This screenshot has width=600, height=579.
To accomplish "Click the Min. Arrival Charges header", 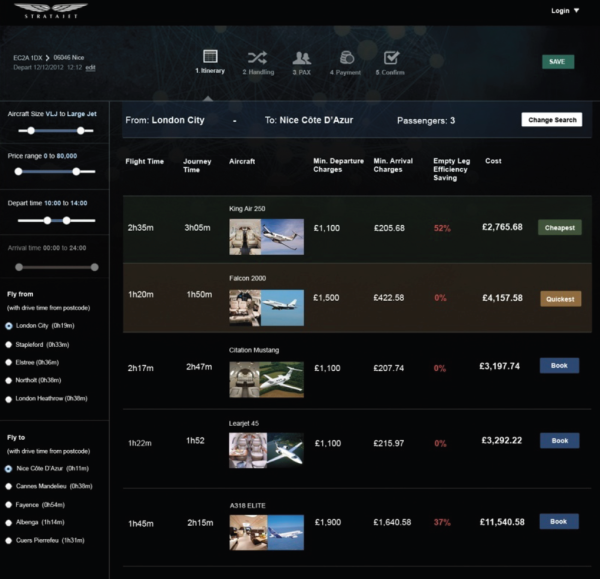I will [x=393, y=165].
